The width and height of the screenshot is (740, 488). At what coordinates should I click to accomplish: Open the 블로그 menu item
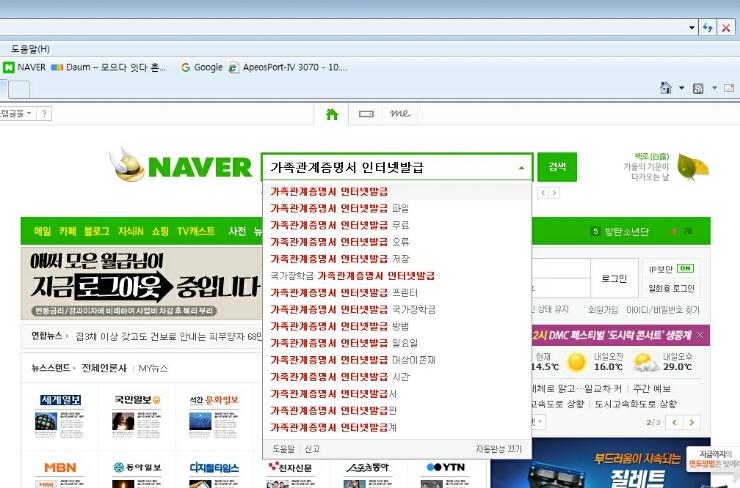point(96,231)
